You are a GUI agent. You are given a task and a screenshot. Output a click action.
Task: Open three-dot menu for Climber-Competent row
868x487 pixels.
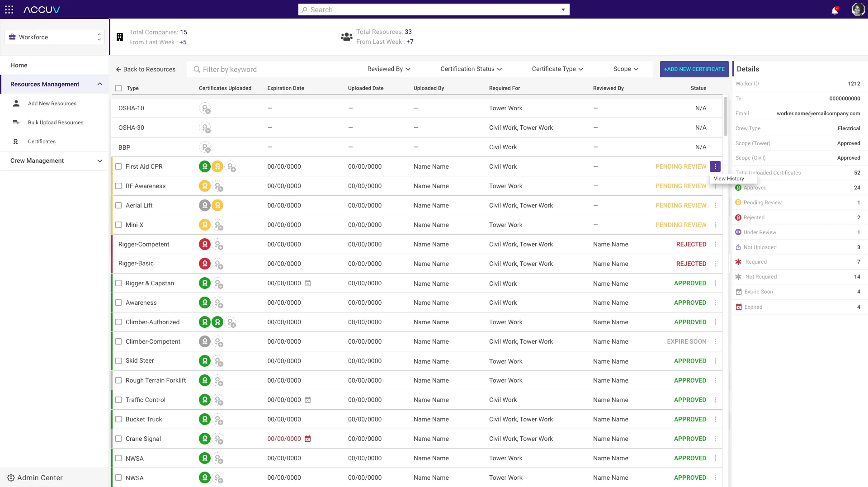[715, 341]
